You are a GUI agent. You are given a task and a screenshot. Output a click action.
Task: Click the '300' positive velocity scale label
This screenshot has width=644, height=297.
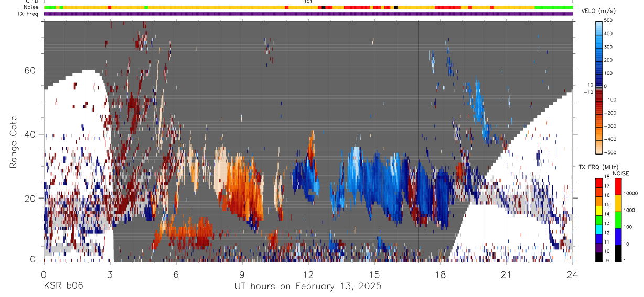pyautogui.click(x=609, y=47)
